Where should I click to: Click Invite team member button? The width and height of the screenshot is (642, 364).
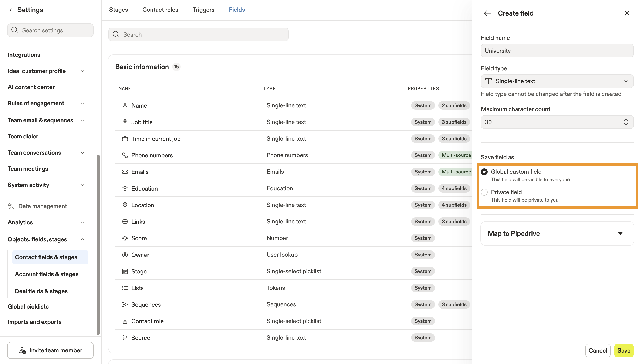coord(50,350)
